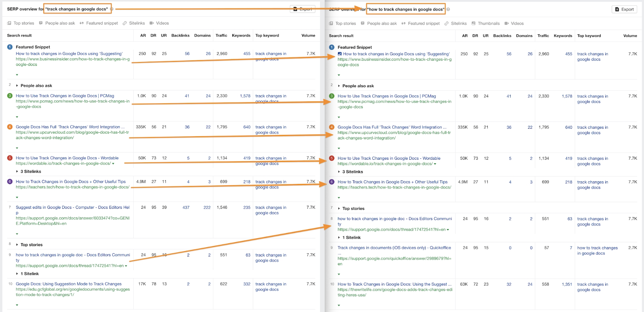Open the PCMag result title in the left panel
The image size is (644, 312).
pyautogui.click(x=65, y=96)
